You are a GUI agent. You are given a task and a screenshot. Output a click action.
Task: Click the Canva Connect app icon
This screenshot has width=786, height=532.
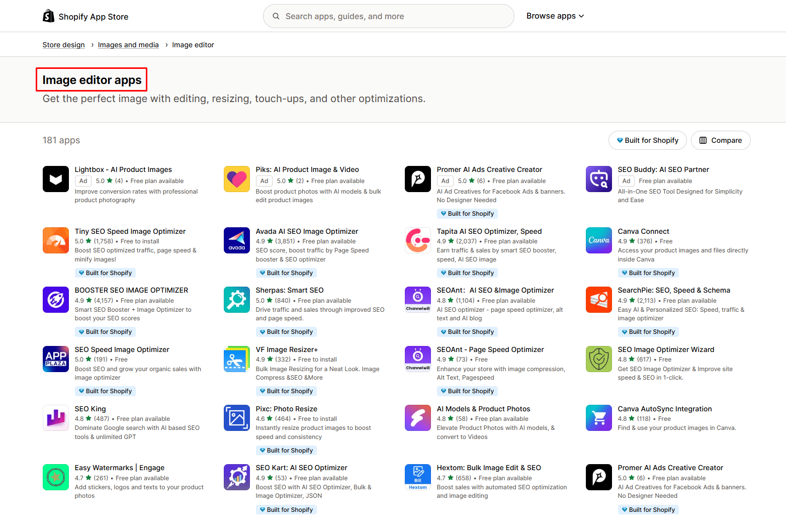pos(598,240)
